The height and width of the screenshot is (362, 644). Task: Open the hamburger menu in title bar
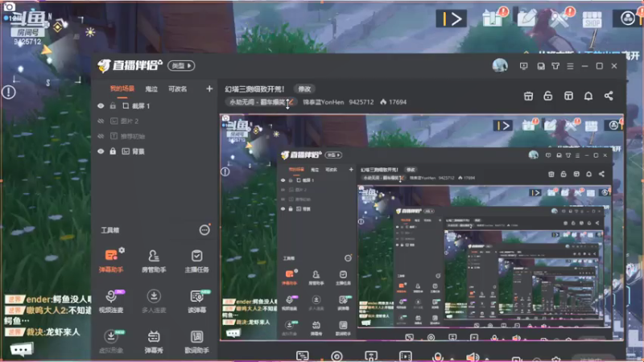pos(570,66)
